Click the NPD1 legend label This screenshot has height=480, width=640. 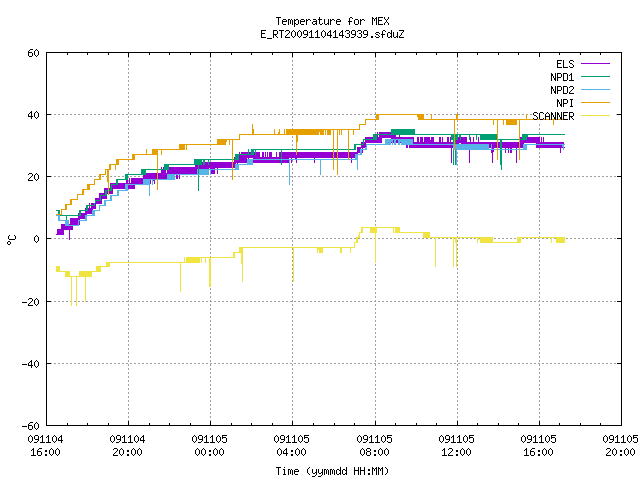click(x=562, y=77)
